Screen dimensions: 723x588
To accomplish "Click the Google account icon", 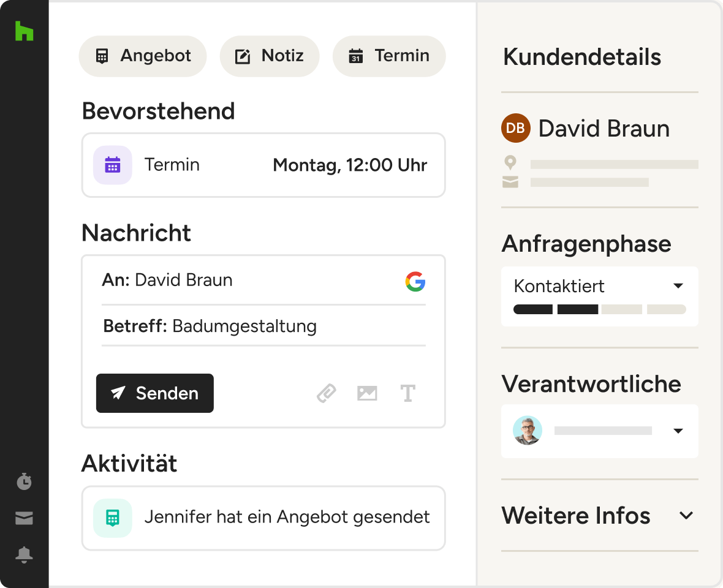I will pyautogui.click(x=415, y=281).
